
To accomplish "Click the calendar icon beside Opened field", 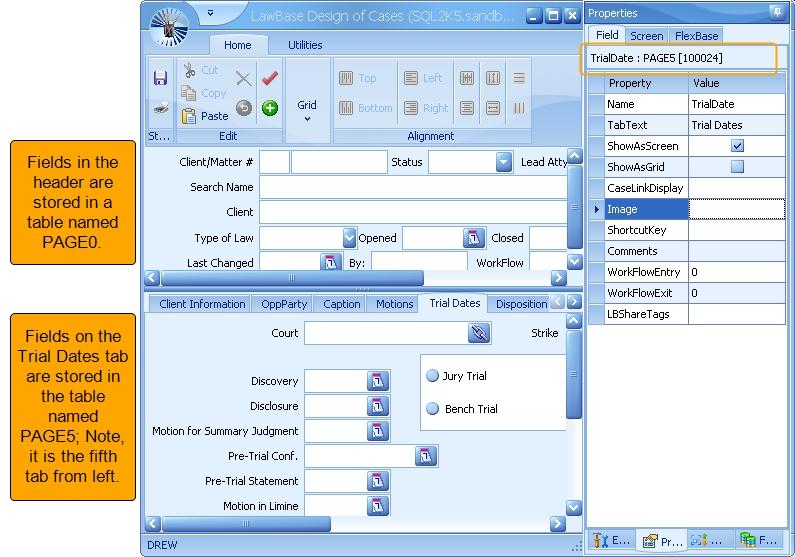I will coord(474,238).
